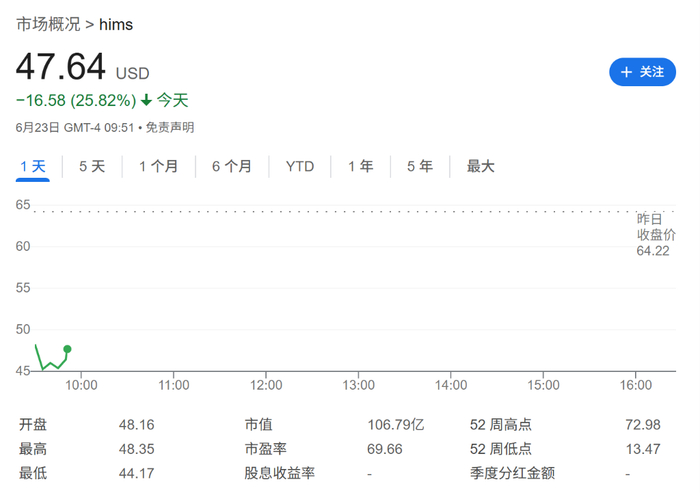
Task: Switch to 最大 time range
Action: click(x=481, y=166)
